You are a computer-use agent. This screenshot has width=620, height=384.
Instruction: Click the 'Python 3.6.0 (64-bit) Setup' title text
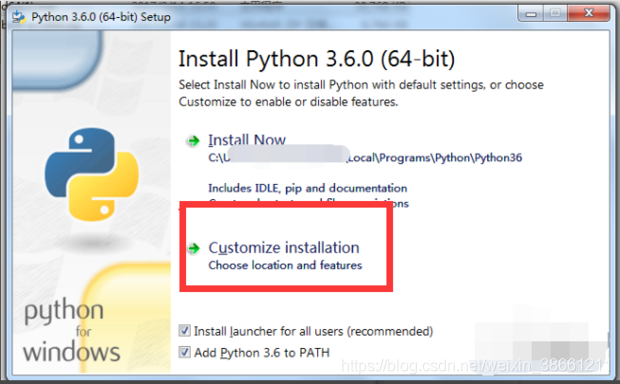[101, 17]
